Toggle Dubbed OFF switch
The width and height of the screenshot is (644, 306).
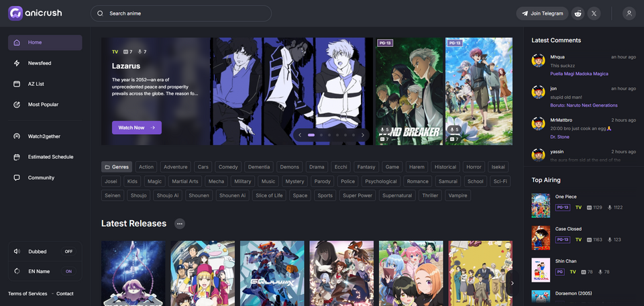tap(68, 252)
